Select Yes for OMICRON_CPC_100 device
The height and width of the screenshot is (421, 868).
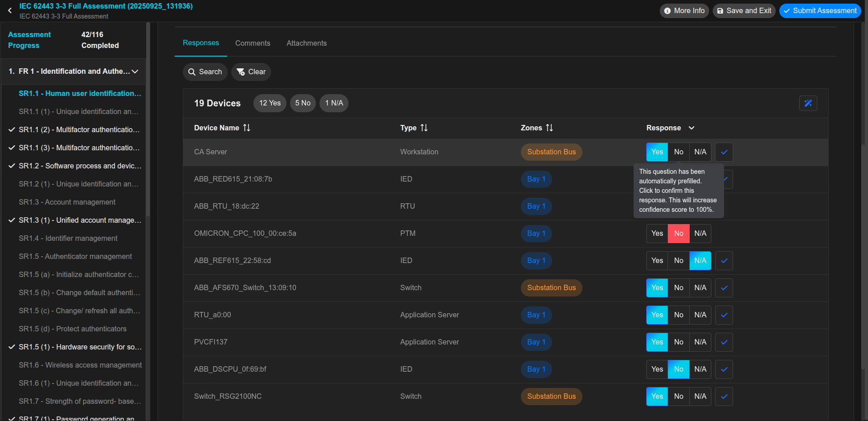point(657,234)
